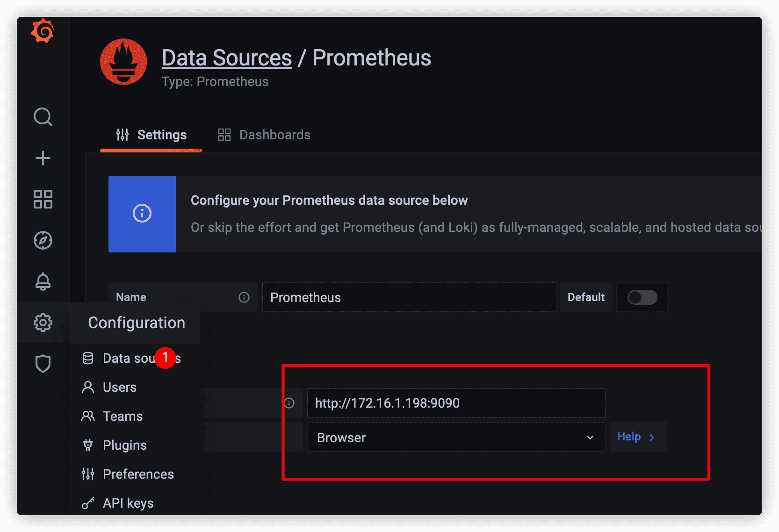The height and width of the screenshot is (532, 779).
Task: Click the info icon left of URL field
Action: [x=289, y=403]
